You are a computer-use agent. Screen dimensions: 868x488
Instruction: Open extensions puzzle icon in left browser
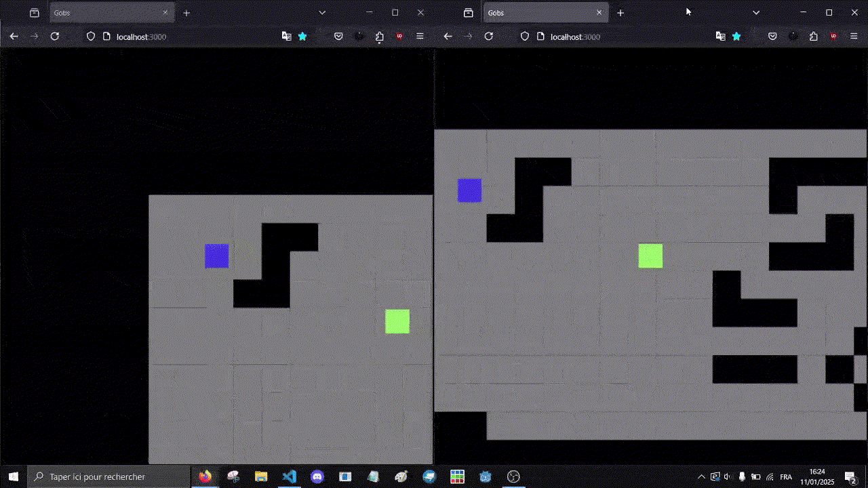(x=379, y=37)
